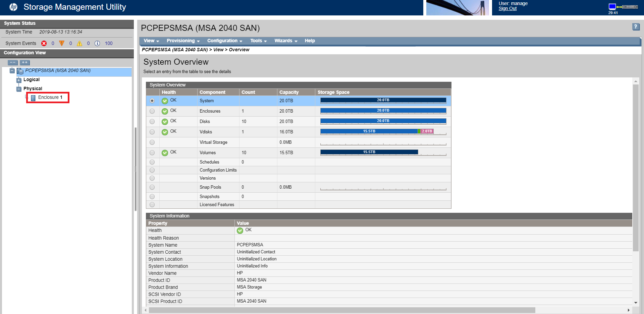The image size is (644, 314).
Task: Select the Virtual Storage row radio button
Action: click(152, 142)
